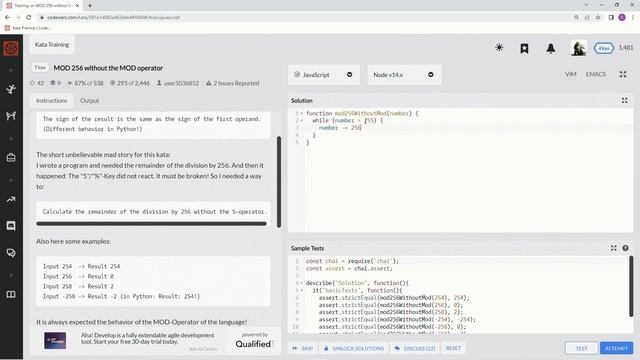Image resolution: width=640 pixels, height=360 pixels.
Task: Fold the describe block in Sample Tests
Action: tap(302, 283)
